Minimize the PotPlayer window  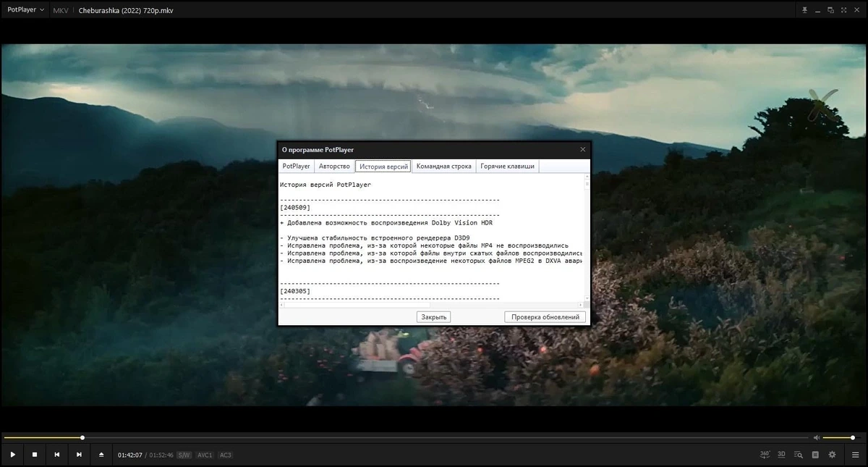(817, 10)
